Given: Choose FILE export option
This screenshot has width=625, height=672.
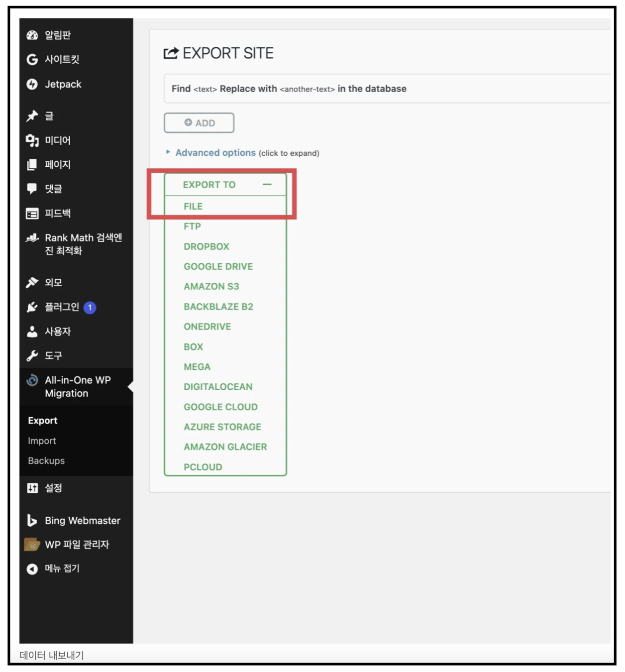Looking at the screenshot, I should click(x=193, y=207).
